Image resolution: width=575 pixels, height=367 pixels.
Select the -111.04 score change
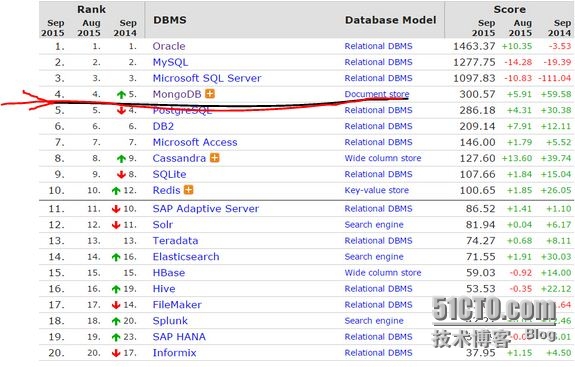pyautogui.click(x=555, y=78)
